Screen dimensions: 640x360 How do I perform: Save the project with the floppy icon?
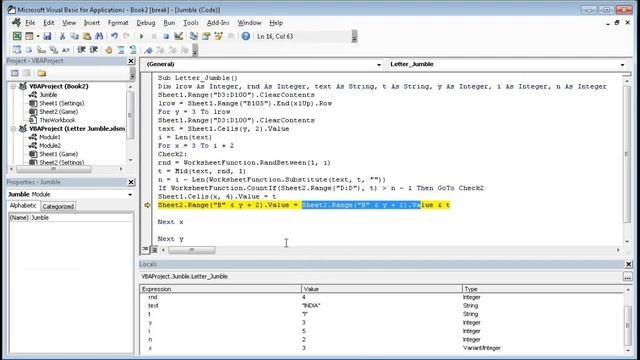point(47,36)
